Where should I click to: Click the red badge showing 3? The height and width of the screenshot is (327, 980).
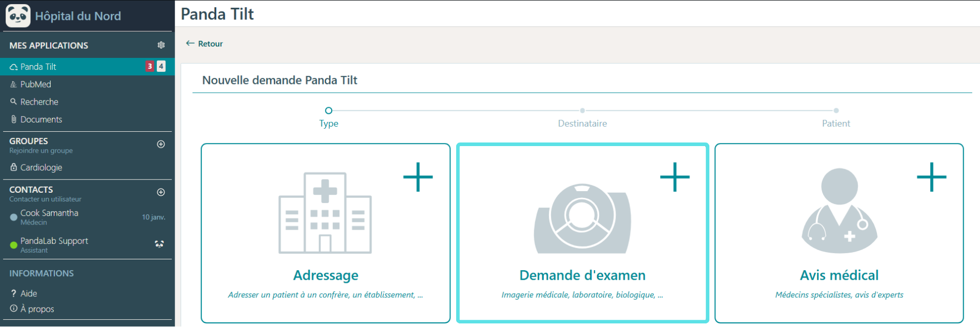(150, 66)
